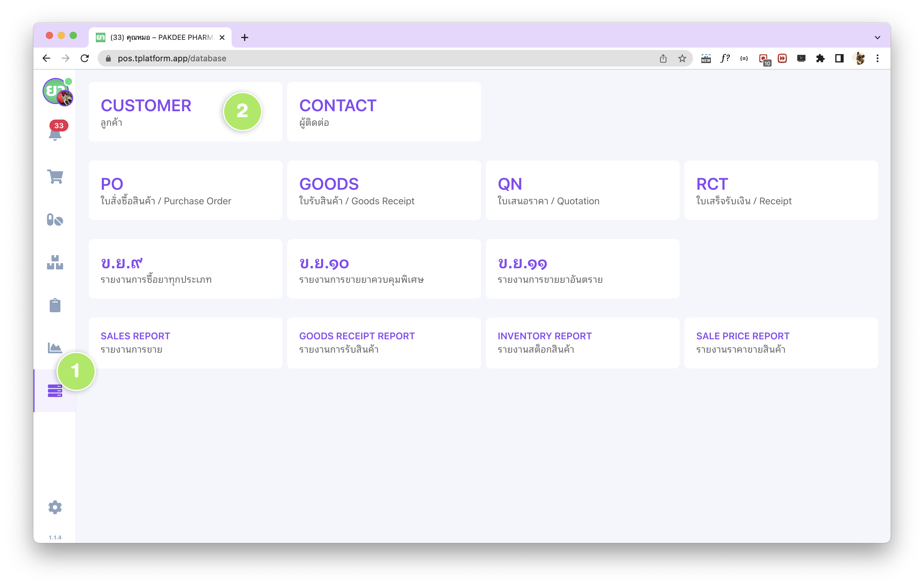Open the inventory boxes sidebar icon

click(55, 263)
